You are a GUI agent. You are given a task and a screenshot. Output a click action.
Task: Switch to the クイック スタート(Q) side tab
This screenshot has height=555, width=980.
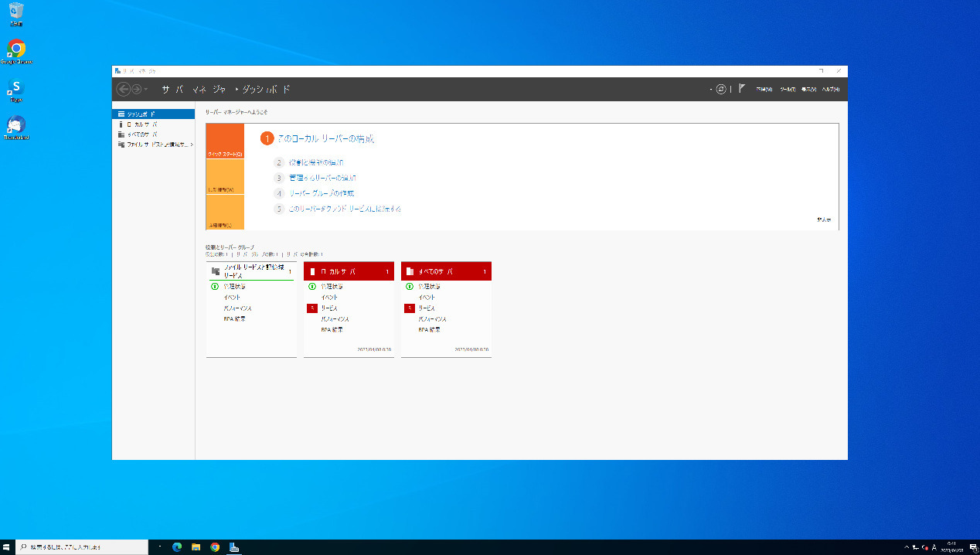[x=225, y=141]
